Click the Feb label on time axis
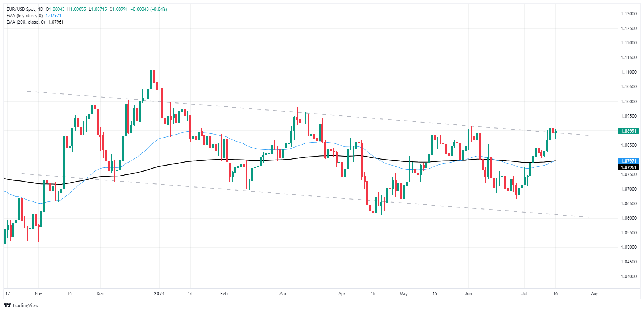This screenshot has height=312, width=644. click(224, 294)
